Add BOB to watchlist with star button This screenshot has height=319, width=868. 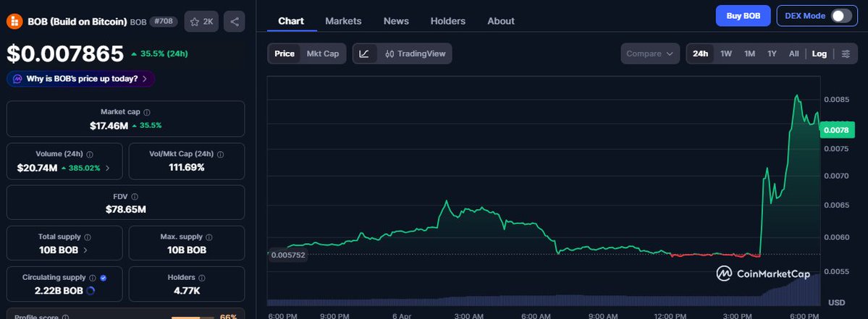click(x=201, y=22)
